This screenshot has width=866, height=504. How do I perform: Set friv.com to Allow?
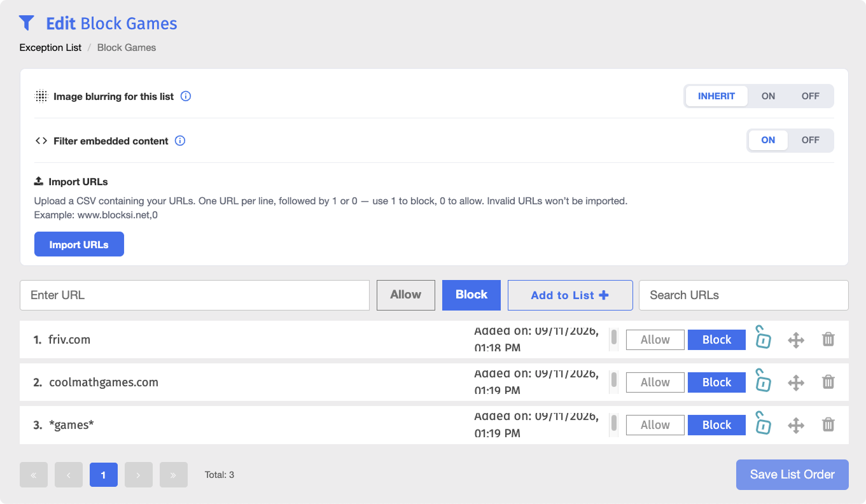pos(655,340)
